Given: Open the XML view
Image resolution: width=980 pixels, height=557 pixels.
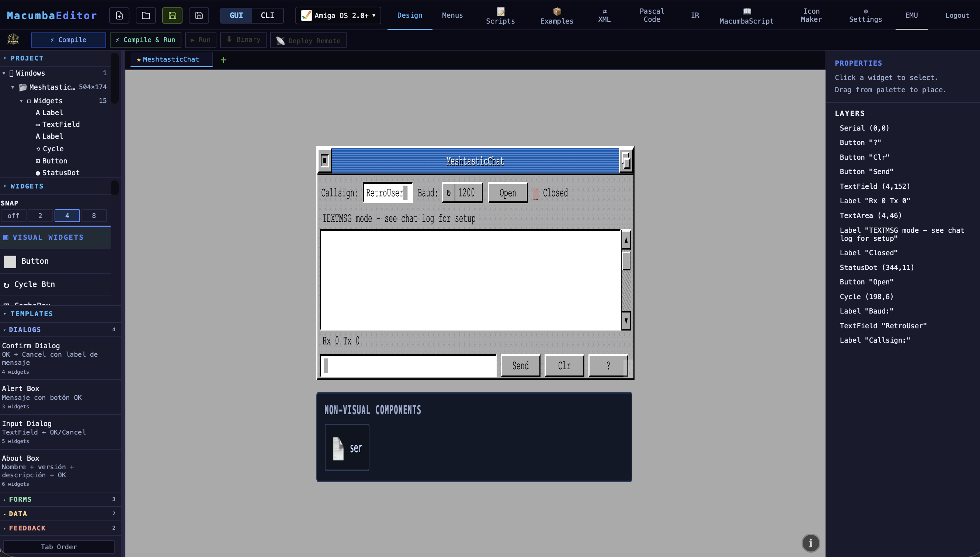Looking at the screenshot, I should (604, 16).
